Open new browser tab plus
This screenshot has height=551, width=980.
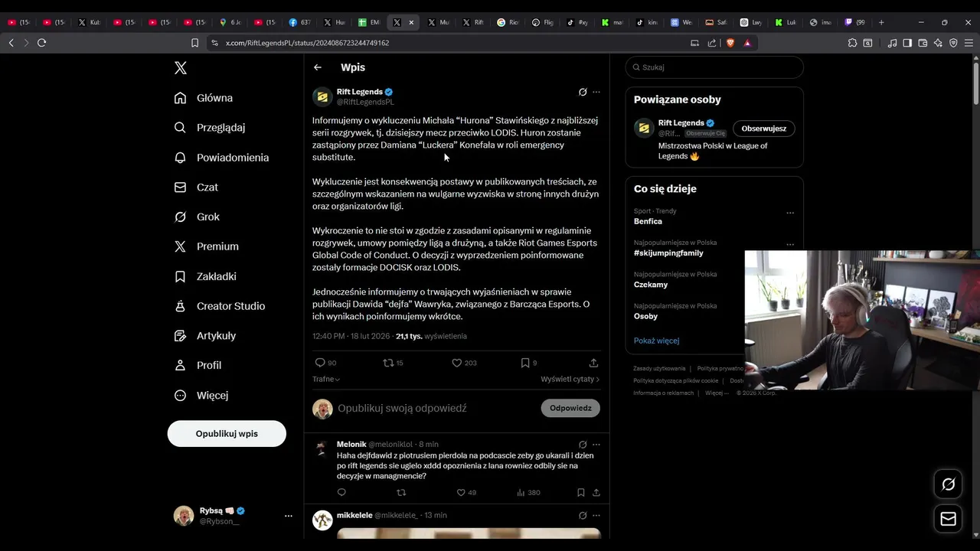881,22
